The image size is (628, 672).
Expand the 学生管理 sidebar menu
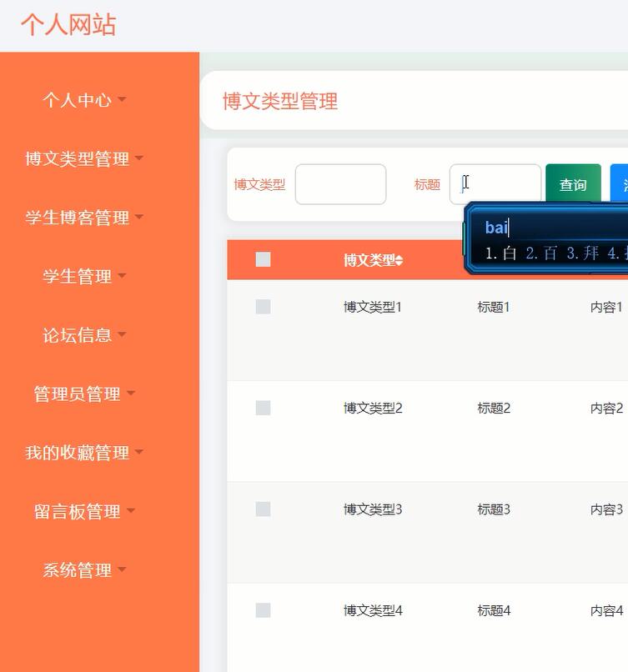click(x=84, y=276)
